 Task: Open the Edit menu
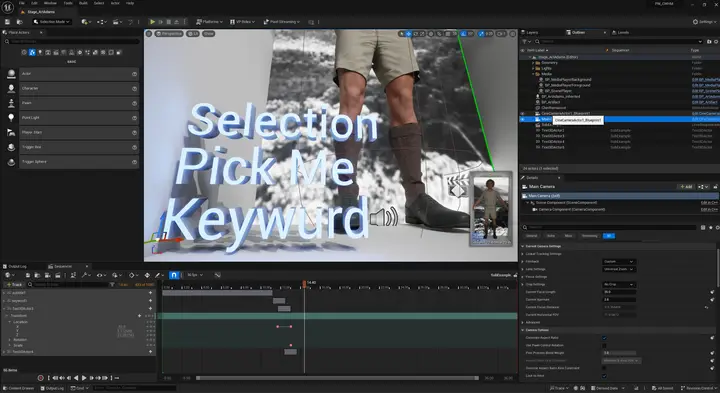pos(34,3)
